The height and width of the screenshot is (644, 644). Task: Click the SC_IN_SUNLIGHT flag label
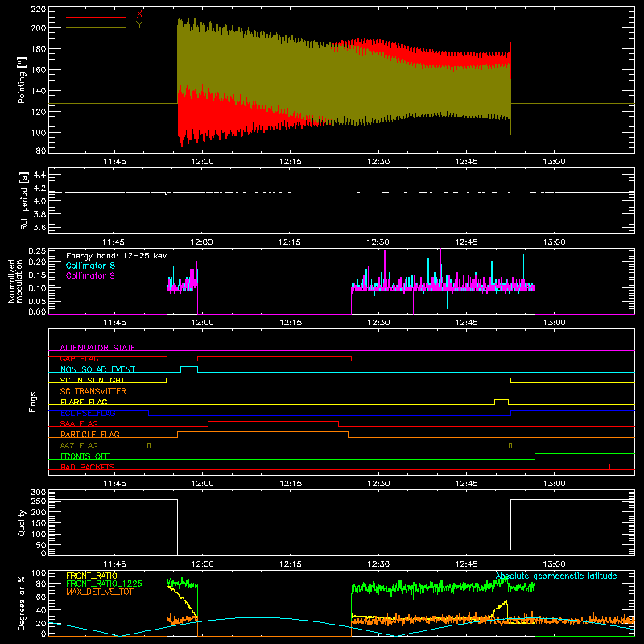93,380
